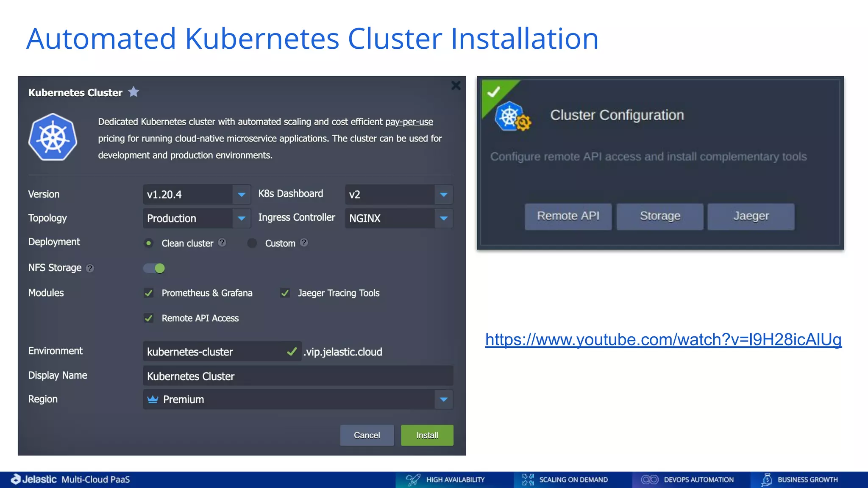Close the Kubernetes Cluster dialog
Image resolution: width=868 pixels, height=488 pixels.
pyautogui.click(x=456, y=86)
